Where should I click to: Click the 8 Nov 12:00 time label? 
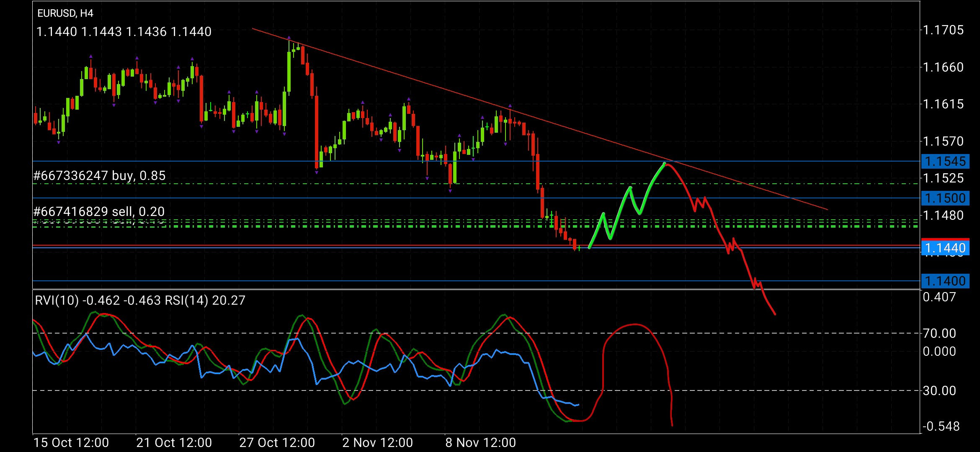click(481, 443)
